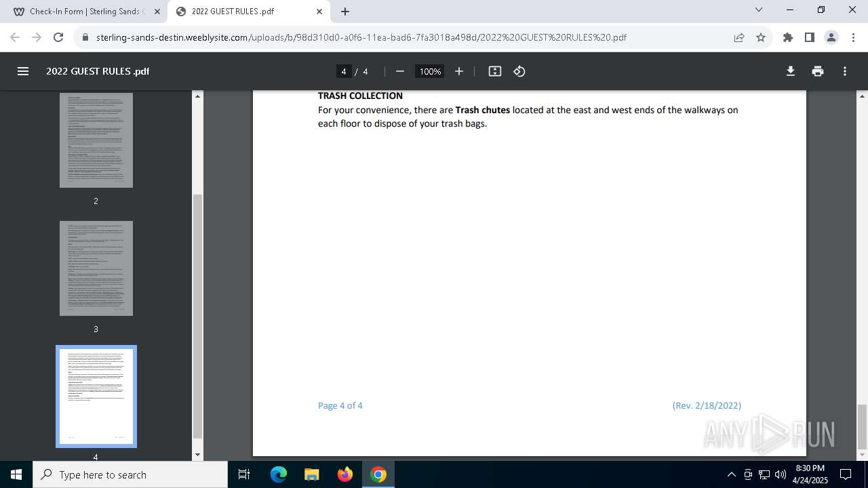Open the network icon in system tray
The height and width of the screenshot is (488, 868).
[764, 474]
